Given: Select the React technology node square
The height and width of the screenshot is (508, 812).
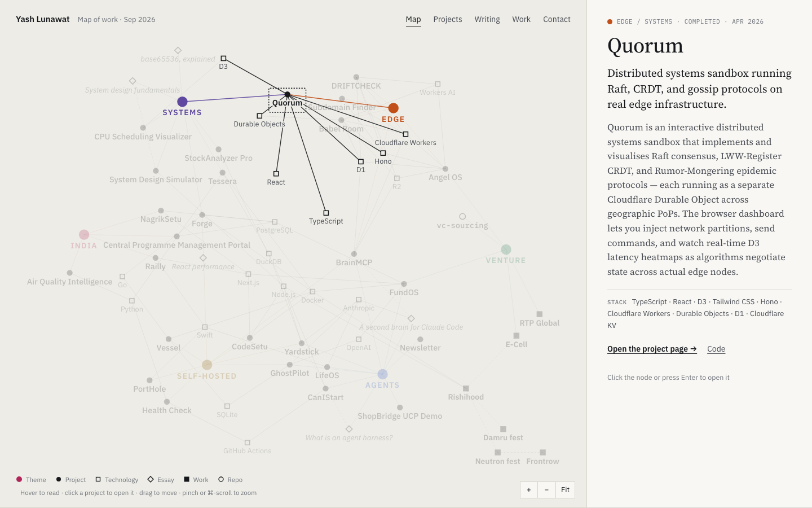Looking at the screenshot, I should (x=276, y=174).
